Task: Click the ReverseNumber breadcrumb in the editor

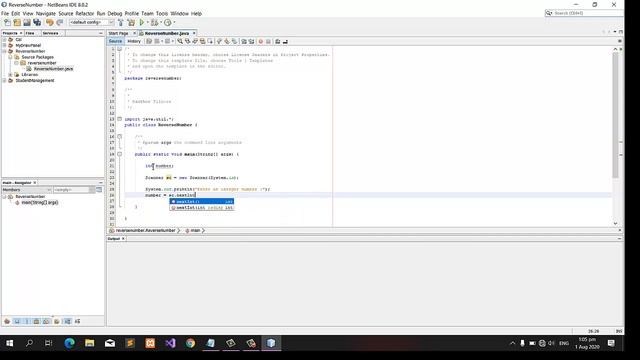Action: pyautogui.click(x=145, y=231)
